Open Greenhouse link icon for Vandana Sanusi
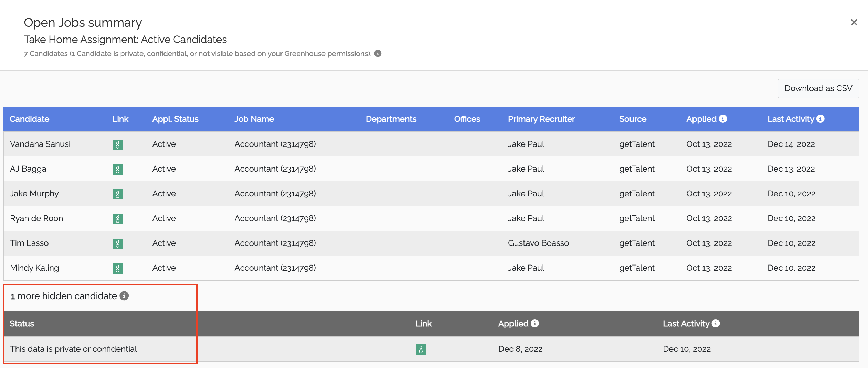Screen dimensions: 868x368 click(117, 144)
